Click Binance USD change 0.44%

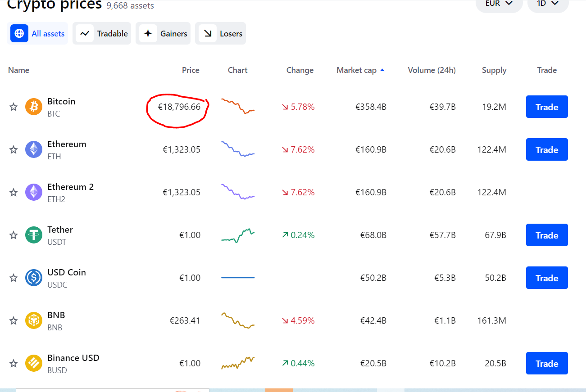298,363
